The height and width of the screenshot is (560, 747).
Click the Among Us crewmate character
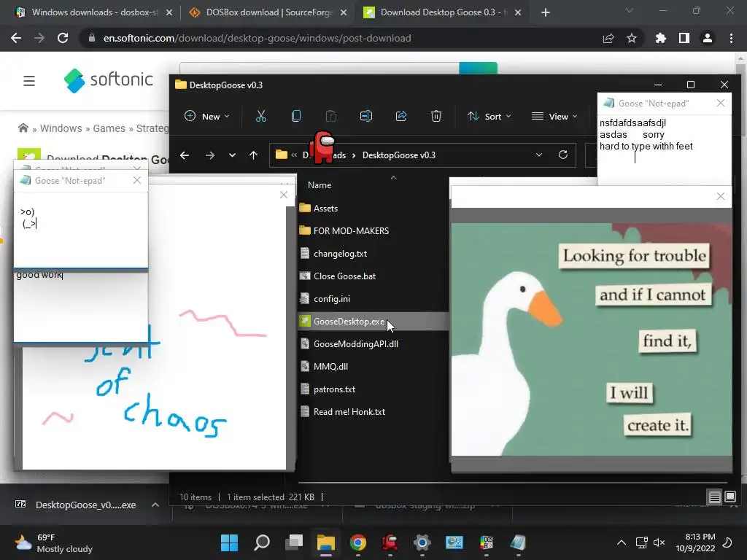point(323,147)
